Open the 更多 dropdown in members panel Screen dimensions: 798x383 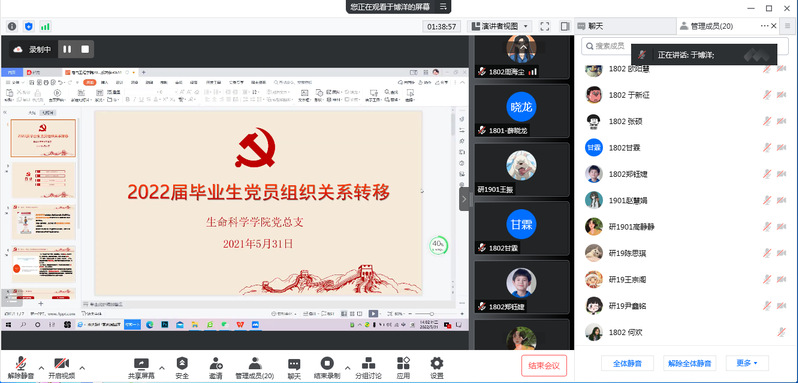(747, 363)
